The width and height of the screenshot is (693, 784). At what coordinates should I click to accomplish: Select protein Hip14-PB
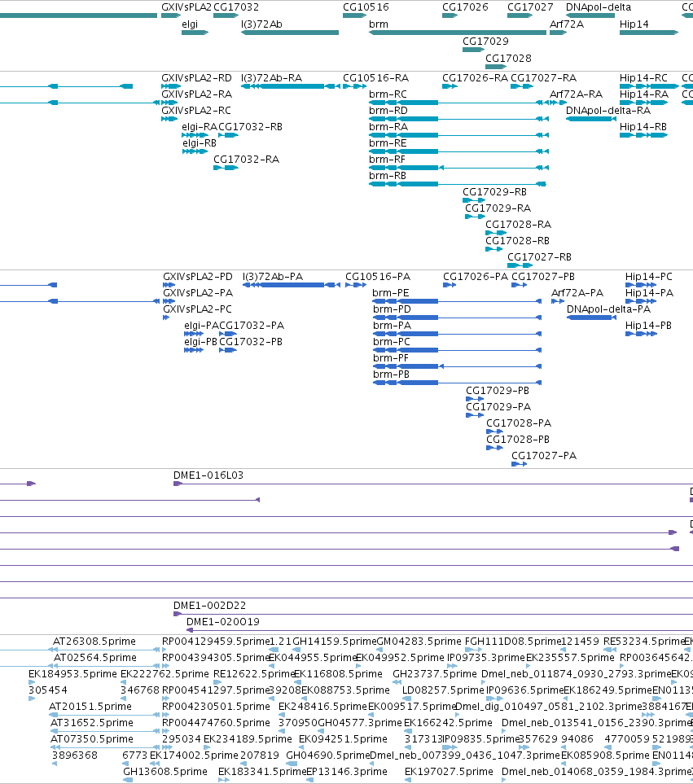tap(641, 334)
